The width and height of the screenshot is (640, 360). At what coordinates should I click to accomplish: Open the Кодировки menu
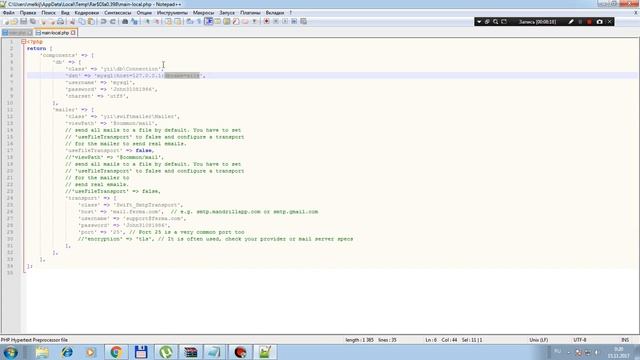(87, 13)
